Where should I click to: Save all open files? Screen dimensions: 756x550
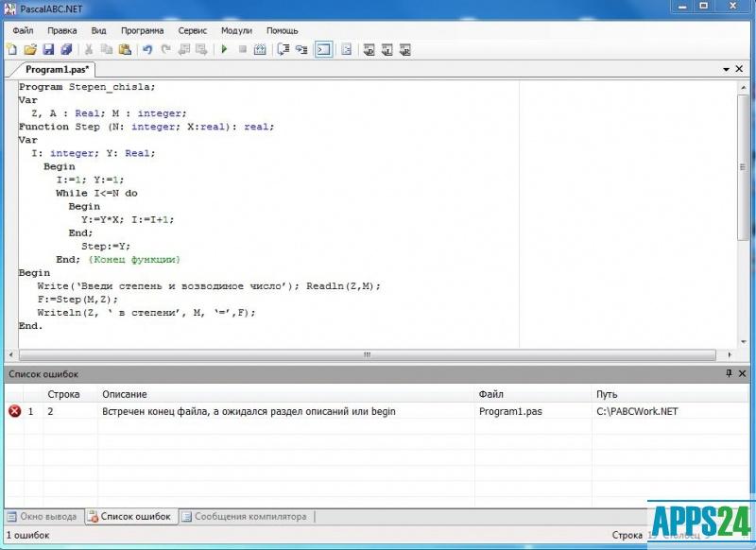(66, 49)
